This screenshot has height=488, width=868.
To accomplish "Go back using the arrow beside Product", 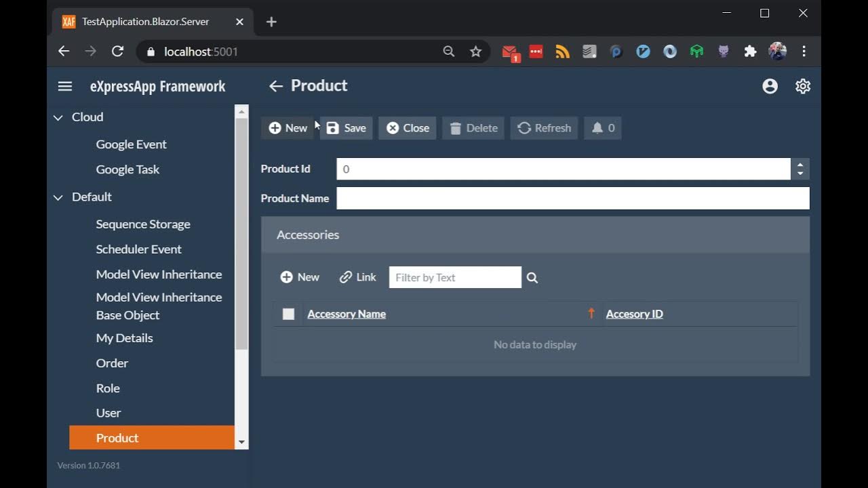I will (275, 86).
